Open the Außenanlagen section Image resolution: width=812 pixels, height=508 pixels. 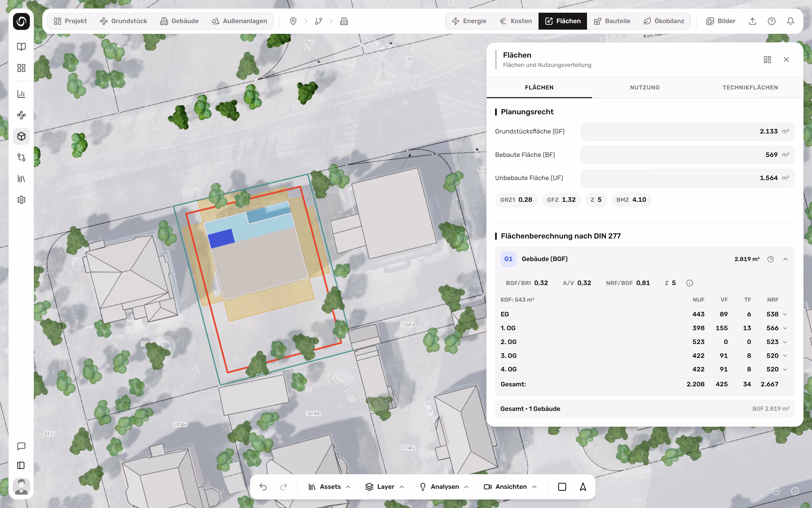(239, 21)
